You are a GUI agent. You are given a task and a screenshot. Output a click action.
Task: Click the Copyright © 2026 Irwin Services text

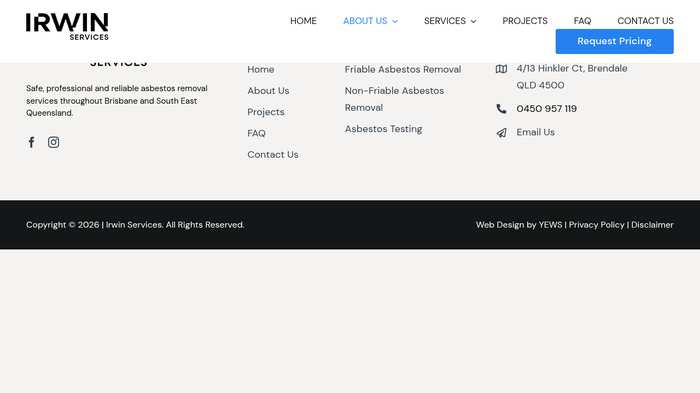coord(135,225)
